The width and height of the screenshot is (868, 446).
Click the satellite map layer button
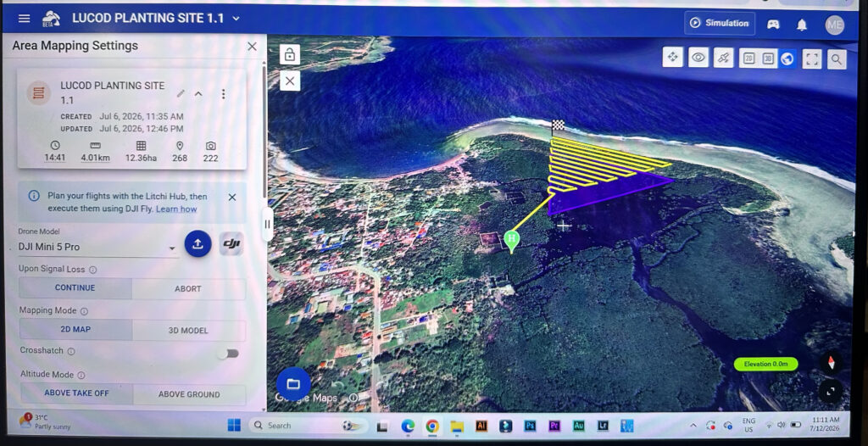[x=724, y=58]
